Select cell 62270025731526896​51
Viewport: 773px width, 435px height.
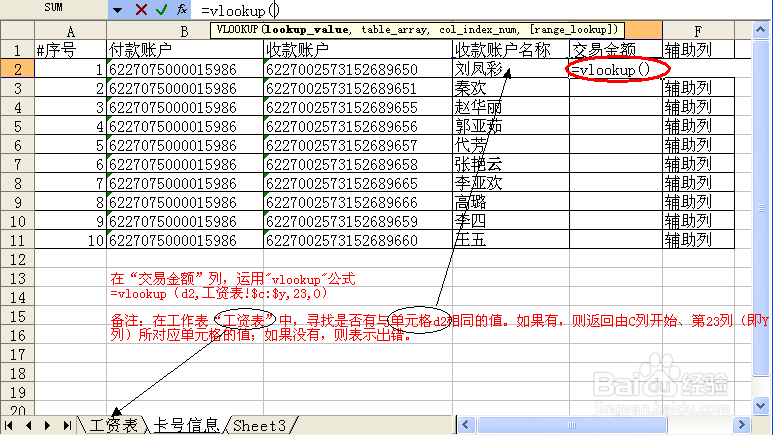358,88
